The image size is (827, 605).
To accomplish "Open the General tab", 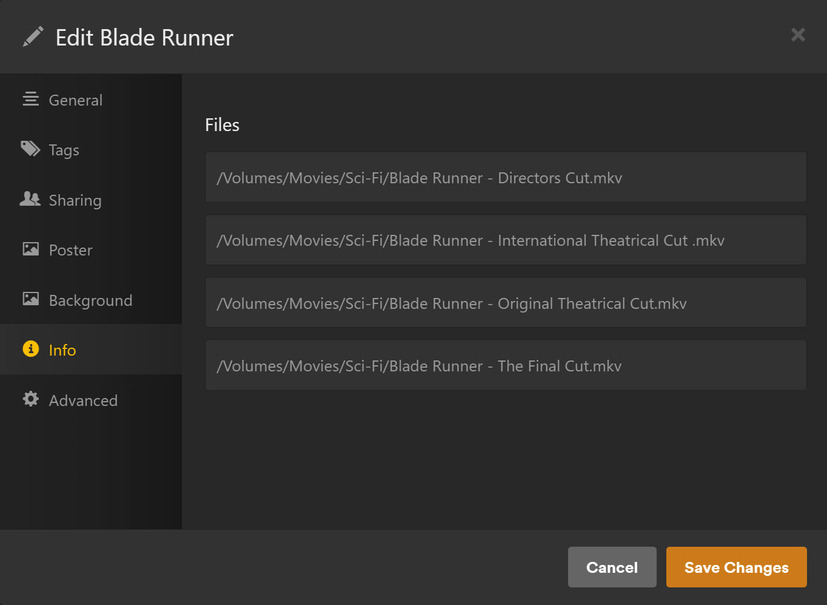I will (x=76, y=100).
